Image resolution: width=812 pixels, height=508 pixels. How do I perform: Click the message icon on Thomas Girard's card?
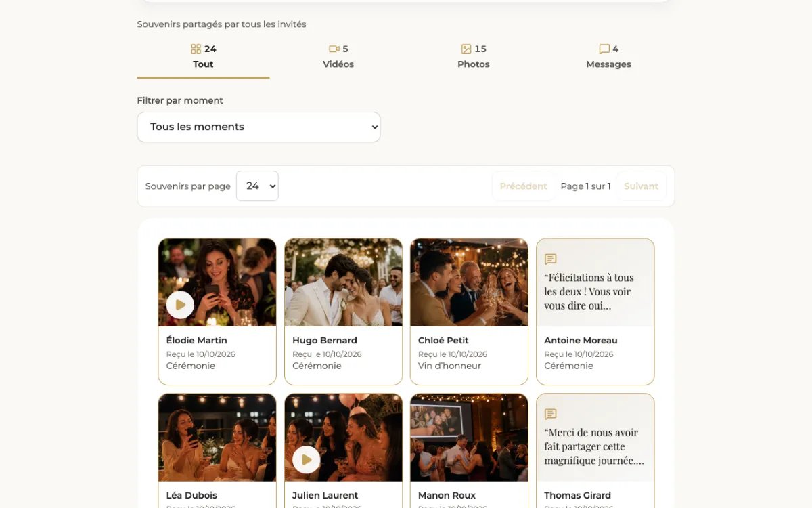click(x=551, y=414)
